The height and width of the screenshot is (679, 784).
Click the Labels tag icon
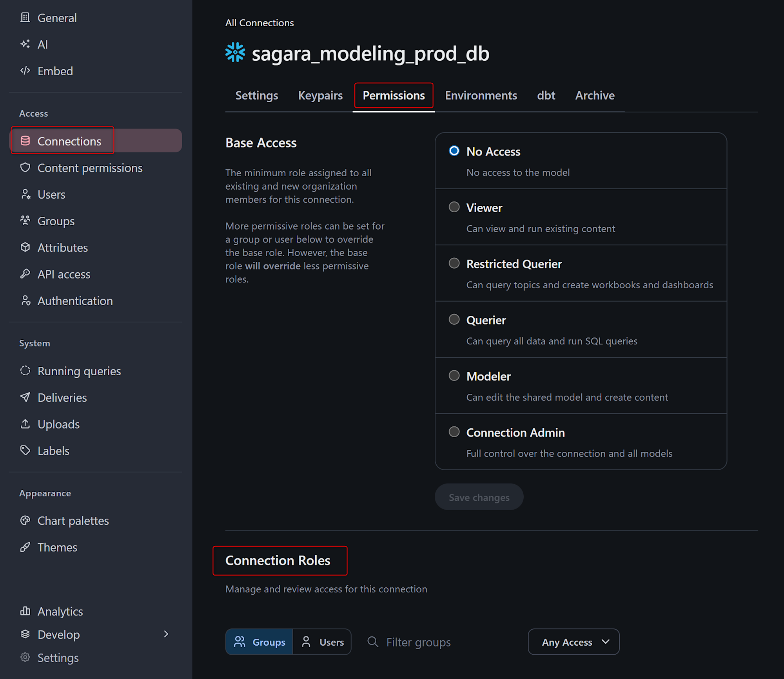click(x=25, y=451)
